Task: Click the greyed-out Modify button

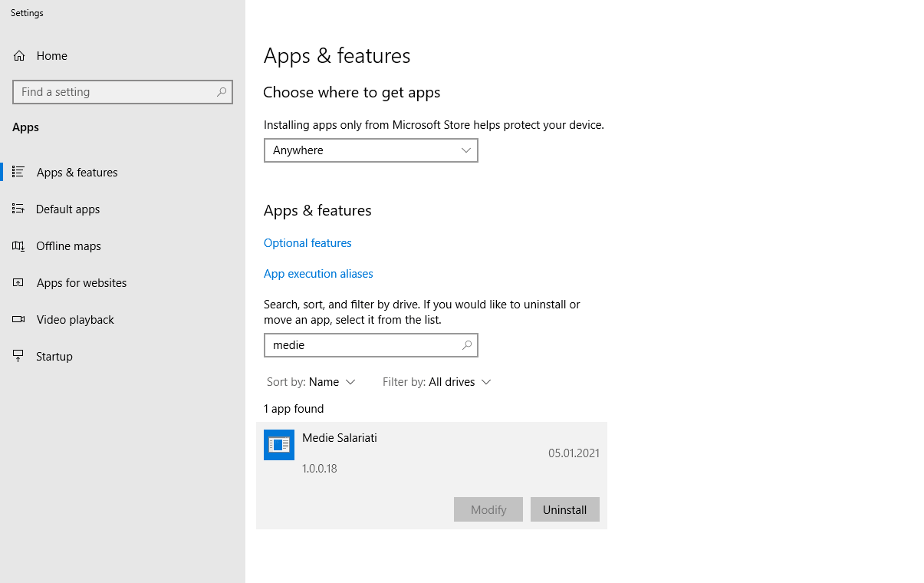Action: [x=488, y=509]
